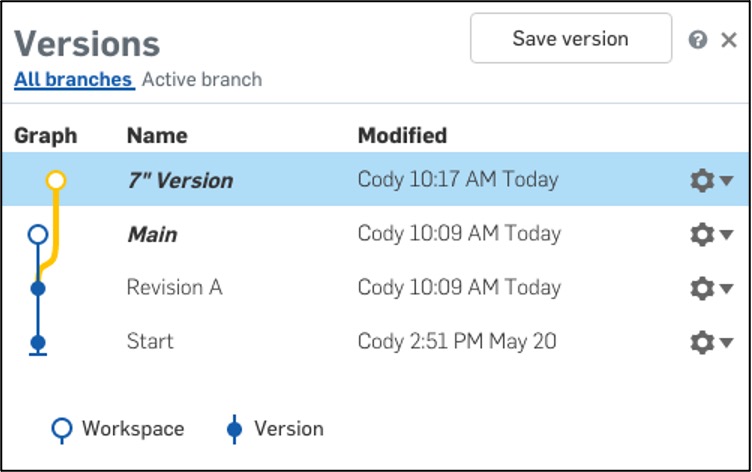
Task: Click the Main workspace graph node
Action: [x=38, y=235]
